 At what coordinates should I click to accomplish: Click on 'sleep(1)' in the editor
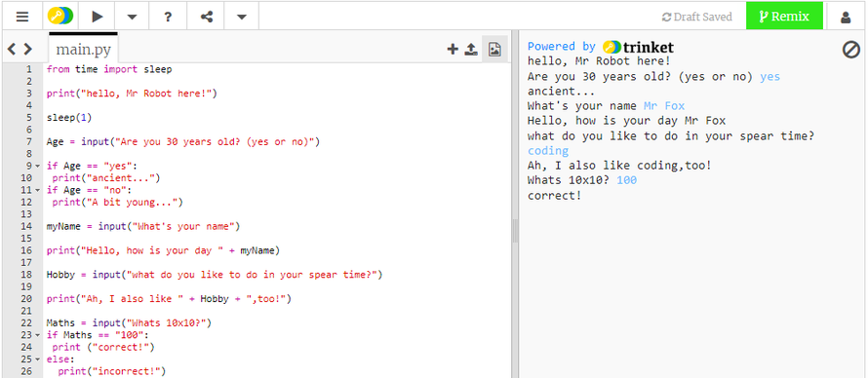coord(69,118)
